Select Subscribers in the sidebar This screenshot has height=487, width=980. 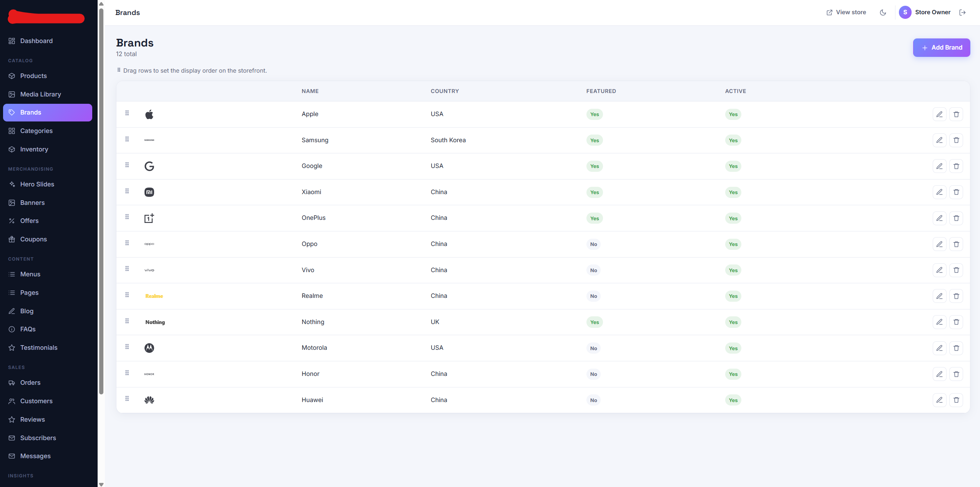tap(48, 438)
